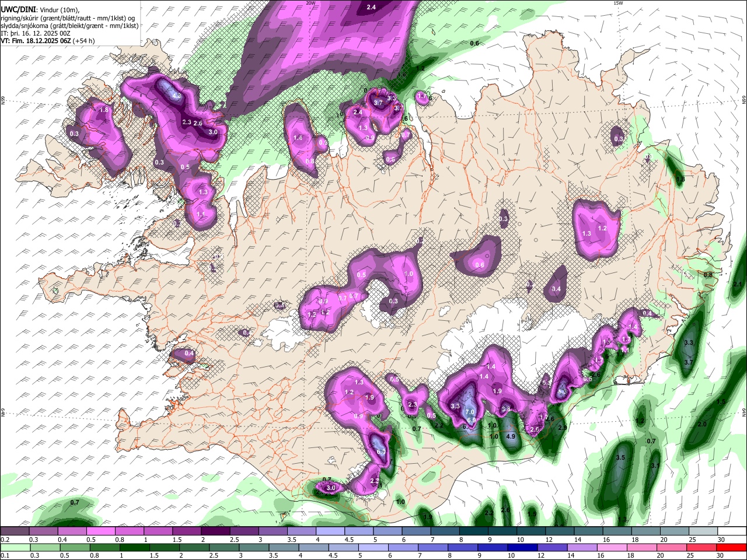Click the light periwinkle 4 swatch in upper legend
Viewport: 747px width, 560px height.
click(330, 531)
